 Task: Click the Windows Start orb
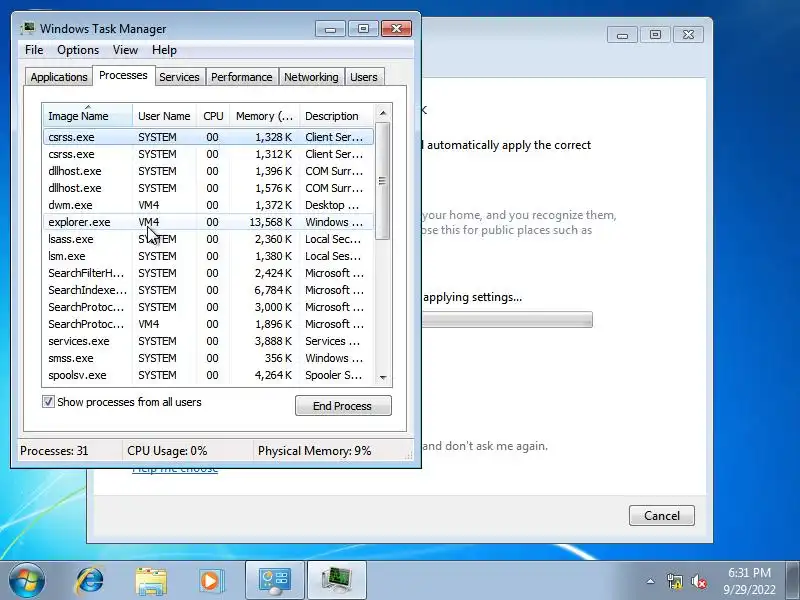point(27,581)
